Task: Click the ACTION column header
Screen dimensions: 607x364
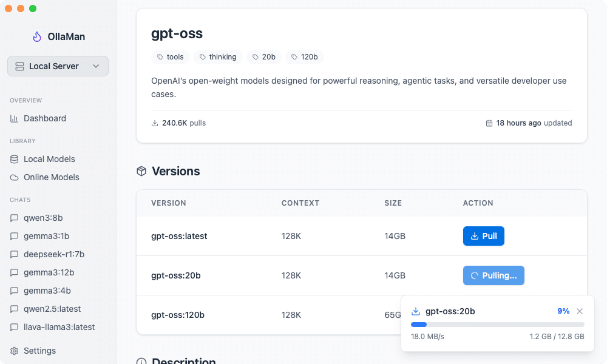Action: point(478,203)
